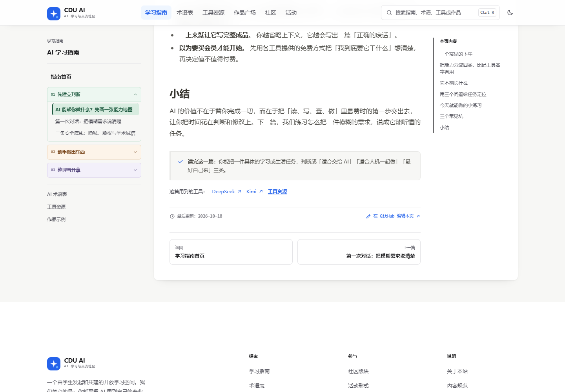Click the 小结 section heading
Screen dimensions: 565x392
point(180,94)
